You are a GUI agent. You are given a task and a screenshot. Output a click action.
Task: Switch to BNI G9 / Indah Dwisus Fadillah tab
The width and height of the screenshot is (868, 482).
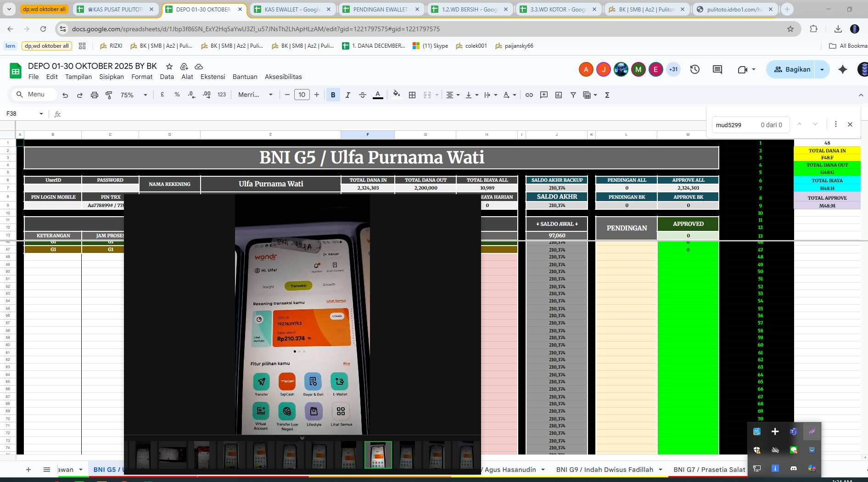tap(605, 470)
